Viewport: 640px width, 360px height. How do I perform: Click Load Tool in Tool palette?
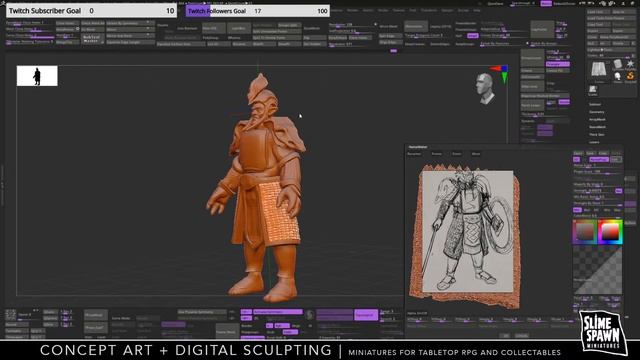click(x=598, y=12)
